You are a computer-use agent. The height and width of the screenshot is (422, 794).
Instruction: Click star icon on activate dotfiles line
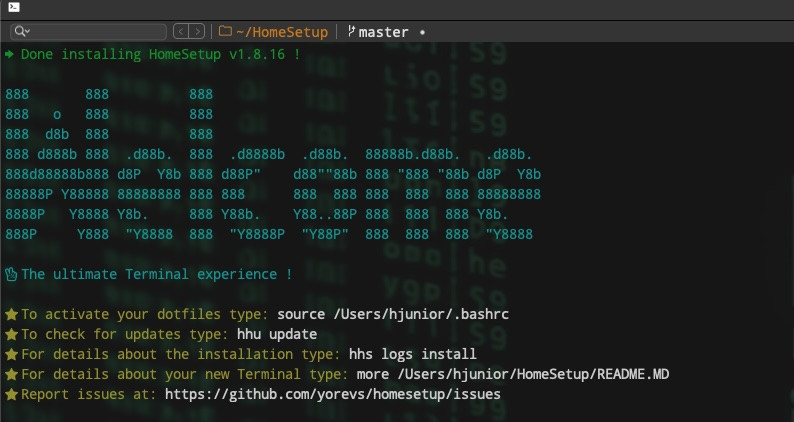[11, 314]
